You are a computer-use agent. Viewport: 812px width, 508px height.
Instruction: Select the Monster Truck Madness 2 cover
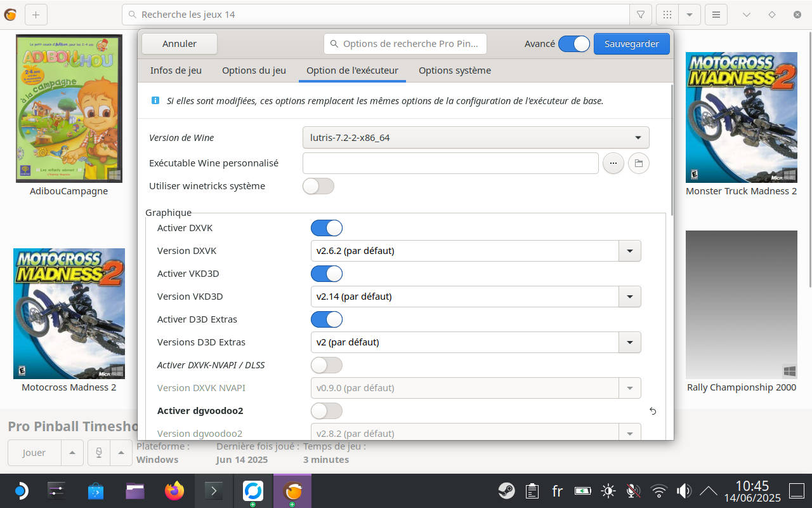742,117
